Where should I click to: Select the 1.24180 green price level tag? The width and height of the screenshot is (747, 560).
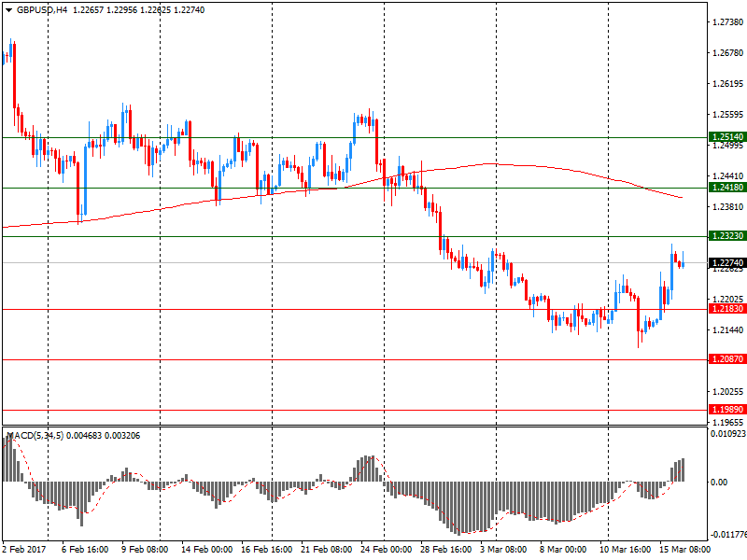(726, 188)
